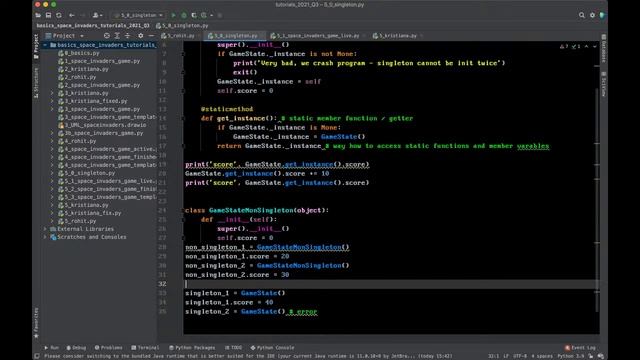Viewport: 640px width, 360px height.
Task: Click the Java runtime notification message in the status bar
Action: click(x=248, y=356)
